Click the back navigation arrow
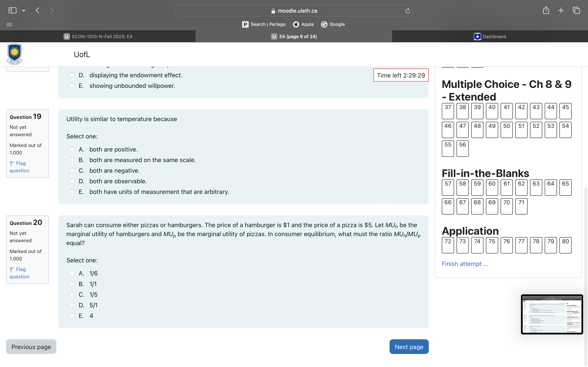588x367 pixels. point(37,10)
